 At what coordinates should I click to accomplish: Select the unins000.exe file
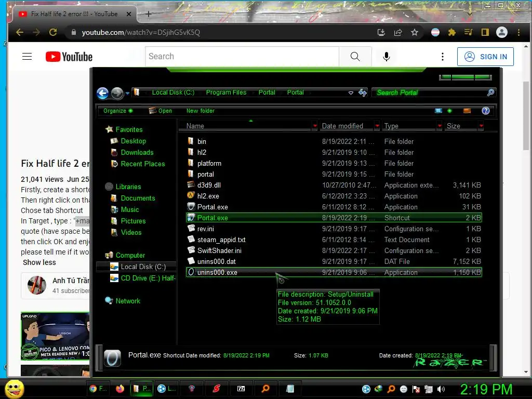[x=217, y=272]
